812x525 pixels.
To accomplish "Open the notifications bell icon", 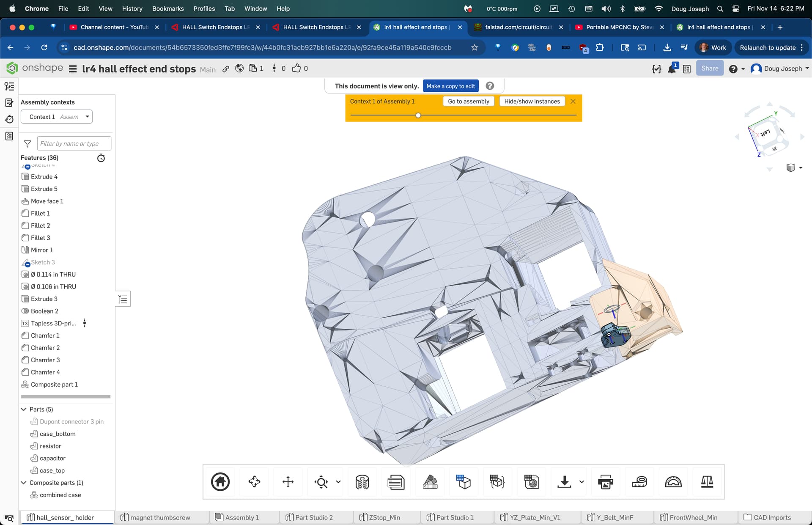I will 672,69.
